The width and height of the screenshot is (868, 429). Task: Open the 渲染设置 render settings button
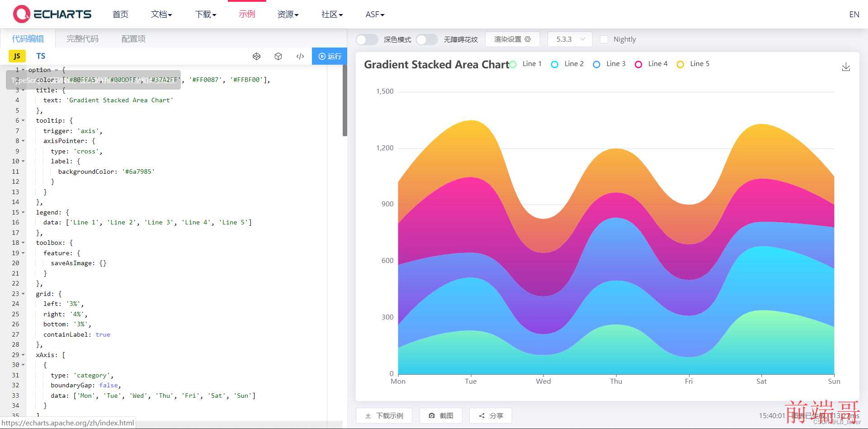pyautogui.click(x=512, y=39)
